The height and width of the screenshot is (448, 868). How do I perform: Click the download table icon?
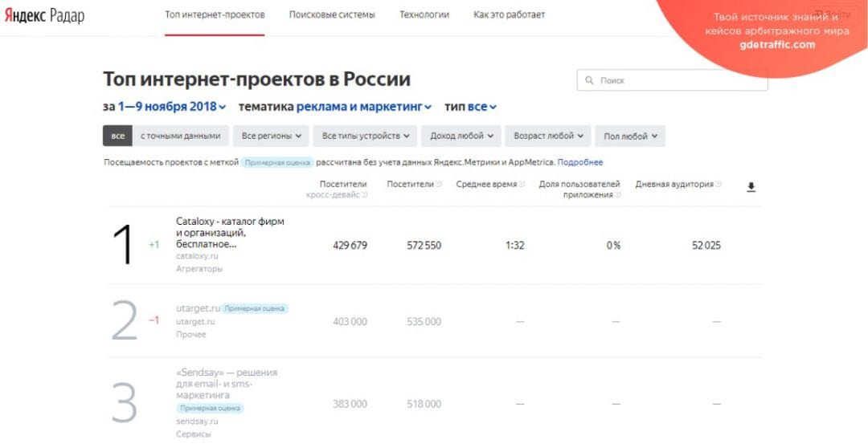click(x=751, y=187)
